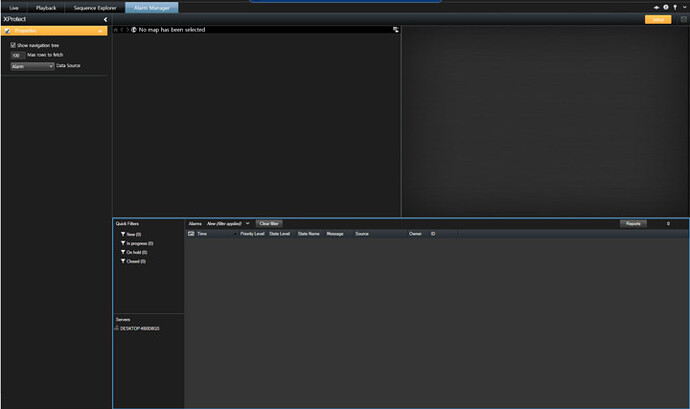This screenshot has height=409, width=690.
Task: Select the DESKTOP server in Servers list
Action: (x=139, y=328)
